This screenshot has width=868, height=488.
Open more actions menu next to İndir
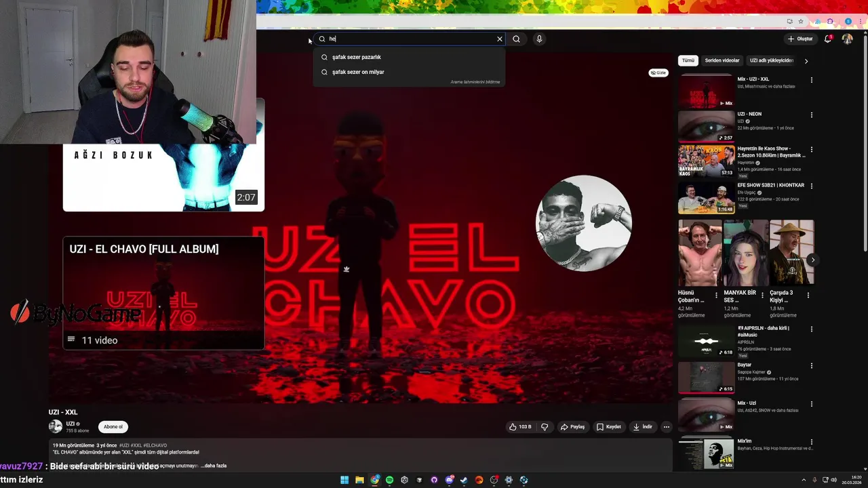(x=667, y=427)
